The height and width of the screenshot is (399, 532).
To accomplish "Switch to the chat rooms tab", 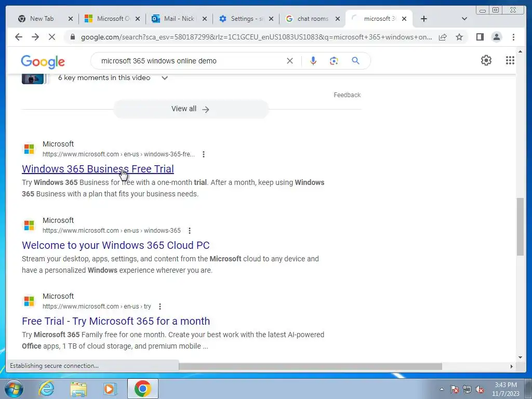I will (308, 19).
